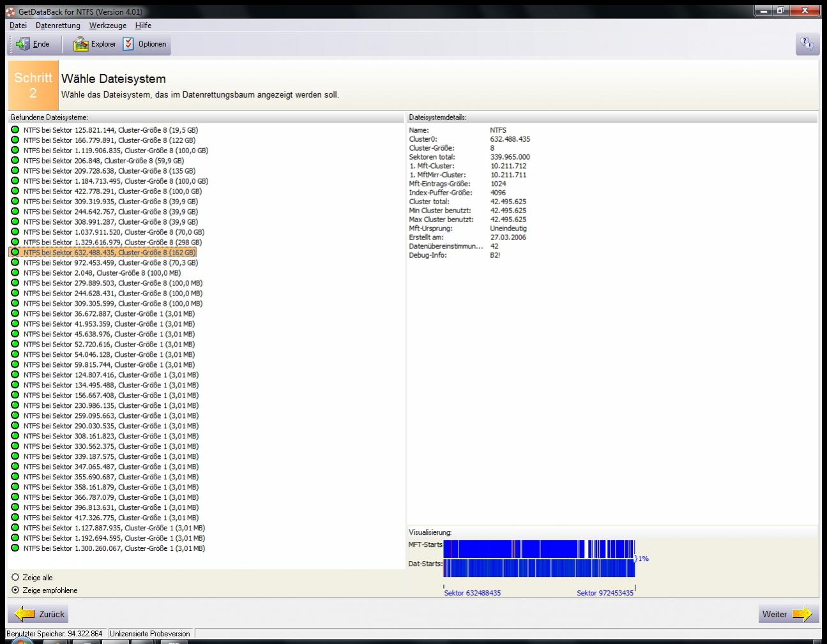Select the 'Zeige empfohlene' radio button
The image size is (827, 644).
click(x=15, y=590)
